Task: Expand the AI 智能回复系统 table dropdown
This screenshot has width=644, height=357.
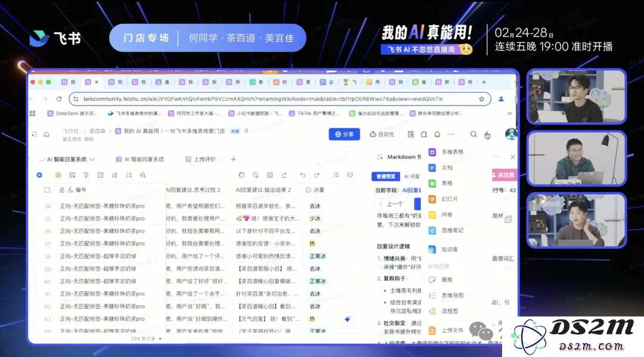Action: point(92,159)
